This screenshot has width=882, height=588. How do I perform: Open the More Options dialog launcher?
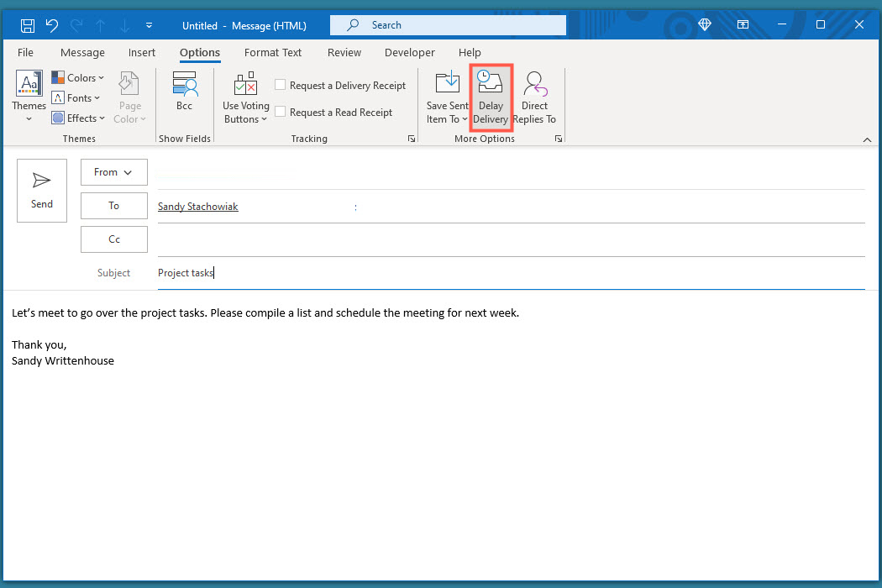[559, 138]
